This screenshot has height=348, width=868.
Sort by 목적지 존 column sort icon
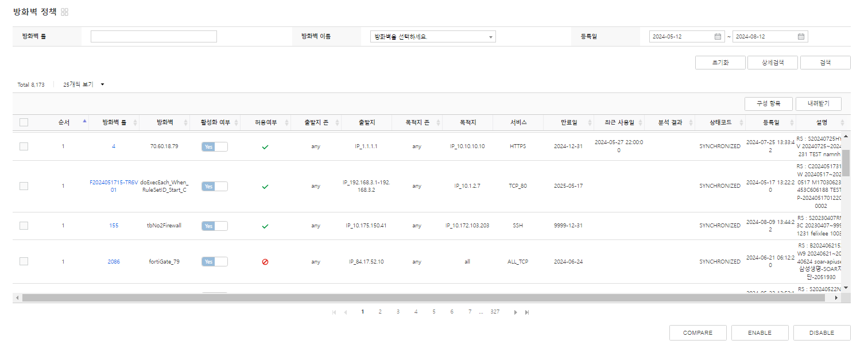tap(437, 122)
